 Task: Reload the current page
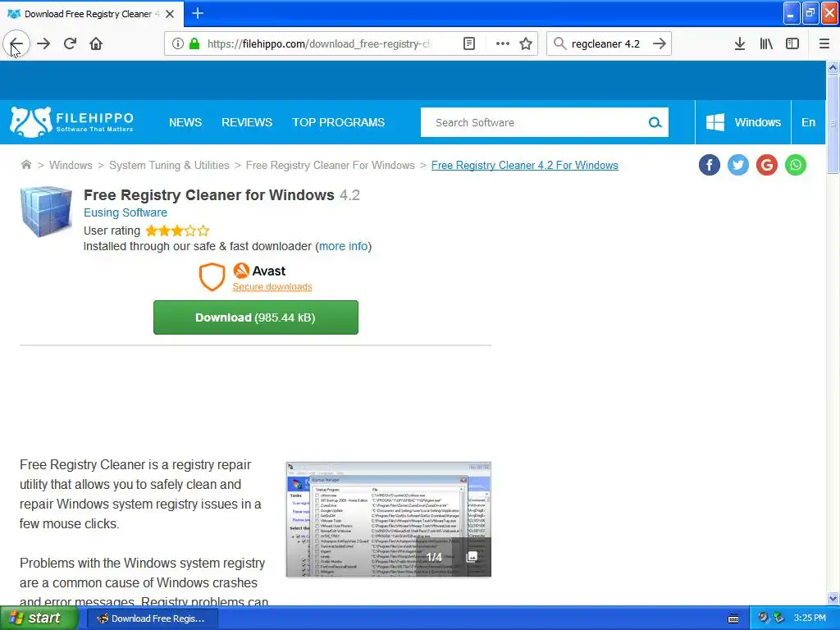coord(71,44)
